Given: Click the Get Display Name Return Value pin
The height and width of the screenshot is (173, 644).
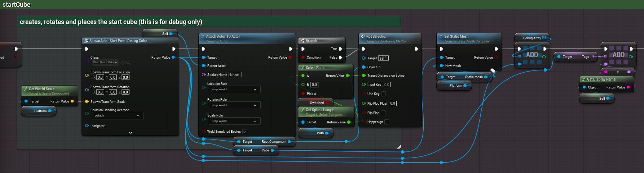Looking at the screenshot, I should pyautogui.click(x=628, y=87).
